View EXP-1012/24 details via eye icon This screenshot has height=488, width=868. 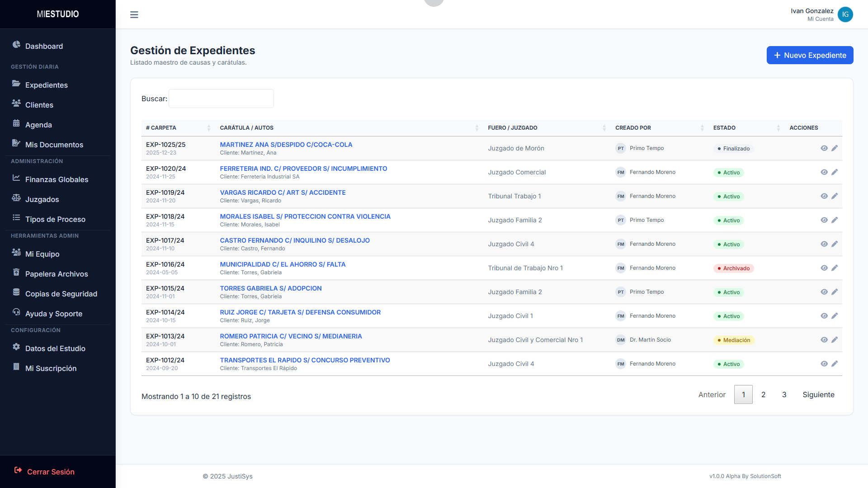[x=824, y=364]
